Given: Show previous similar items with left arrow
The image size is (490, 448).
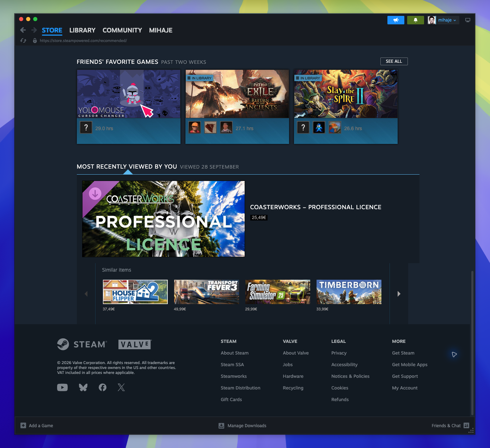Looking at the screenshot, I should tap(86, 294).
